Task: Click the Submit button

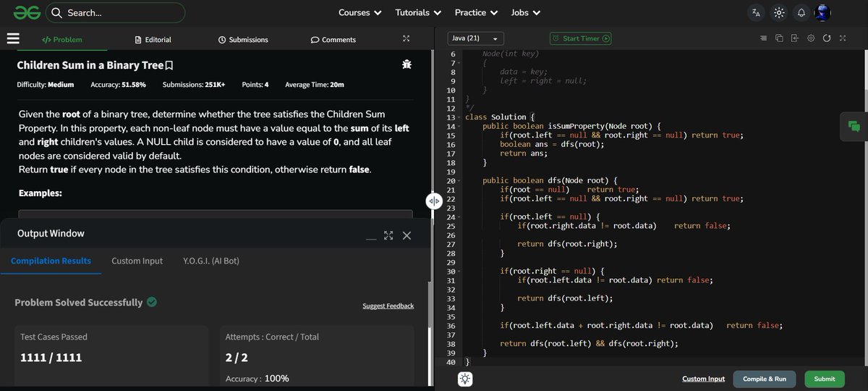Action: tap(824, 379)
